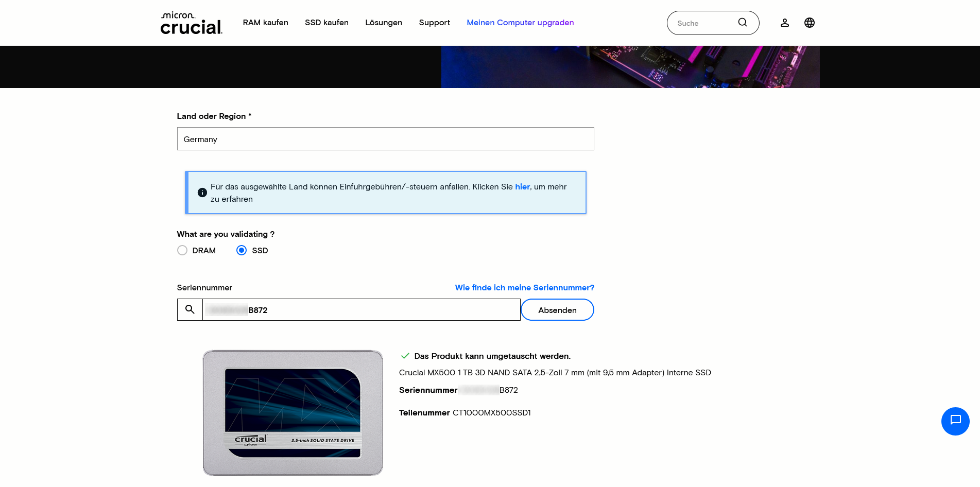Click the search magnifier in the top navbar
Viewport: 980px width, 487px height.
[742, 22]
